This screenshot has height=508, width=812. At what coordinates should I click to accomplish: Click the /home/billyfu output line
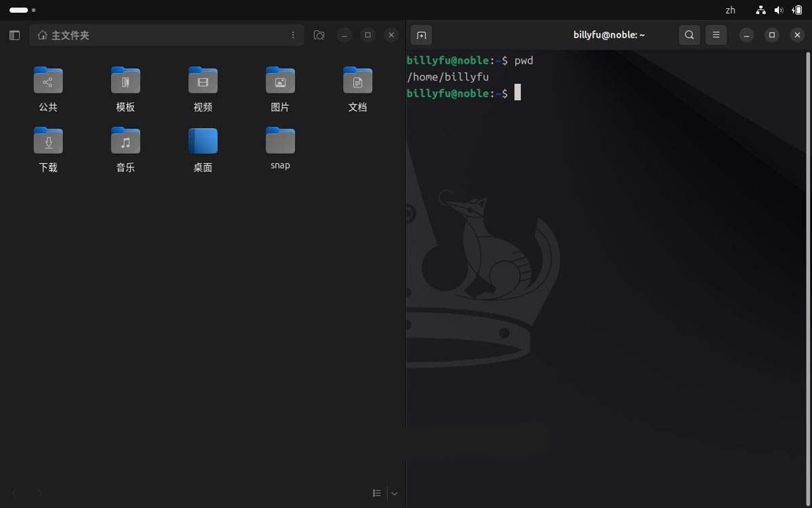[x=448, y=77]
